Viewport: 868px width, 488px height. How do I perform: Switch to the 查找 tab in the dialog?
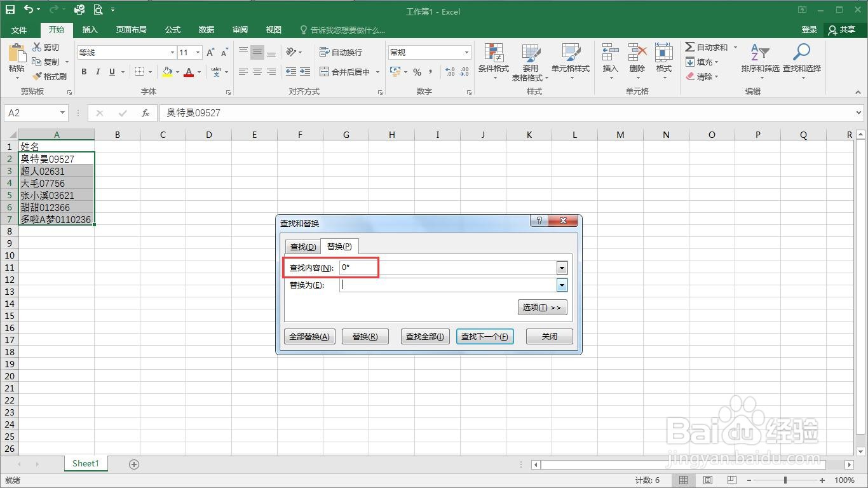(302, 247)
